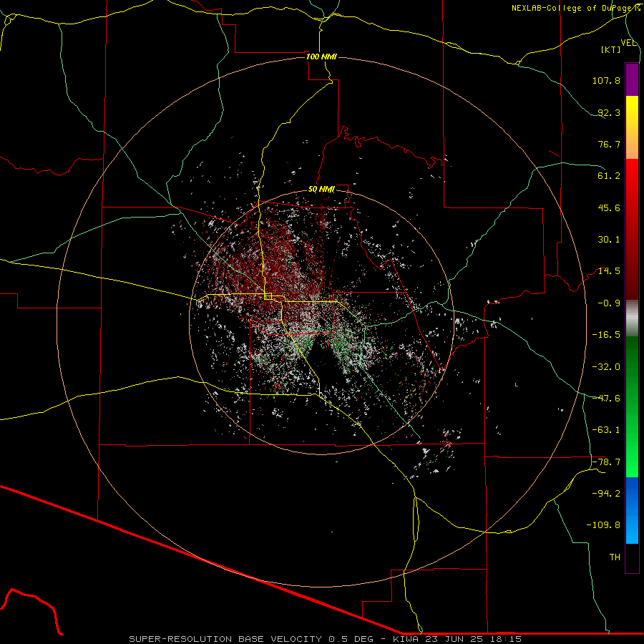644x644 pixels.
Task: Click the green segment of color bar
Action: click(632, 406)
